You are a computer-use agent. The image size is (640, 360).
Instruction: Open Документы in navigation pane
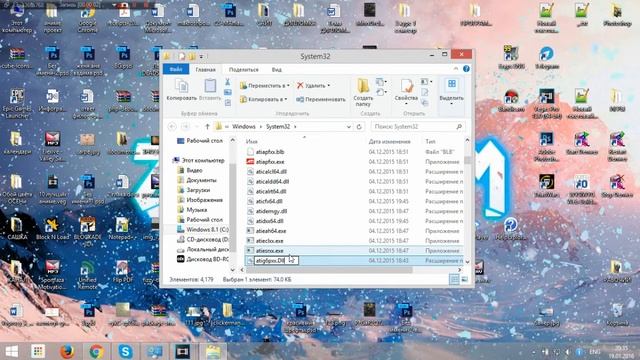201,180
